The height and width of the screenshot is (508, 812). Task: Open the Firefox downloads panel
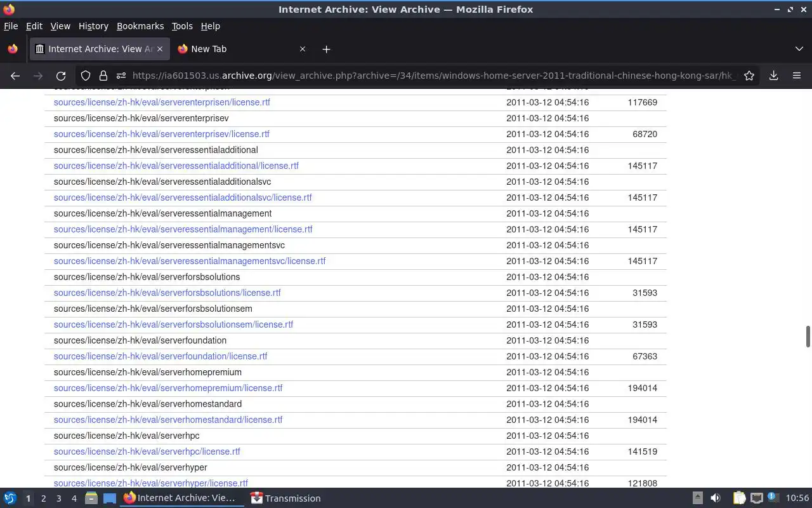(774, 76)
